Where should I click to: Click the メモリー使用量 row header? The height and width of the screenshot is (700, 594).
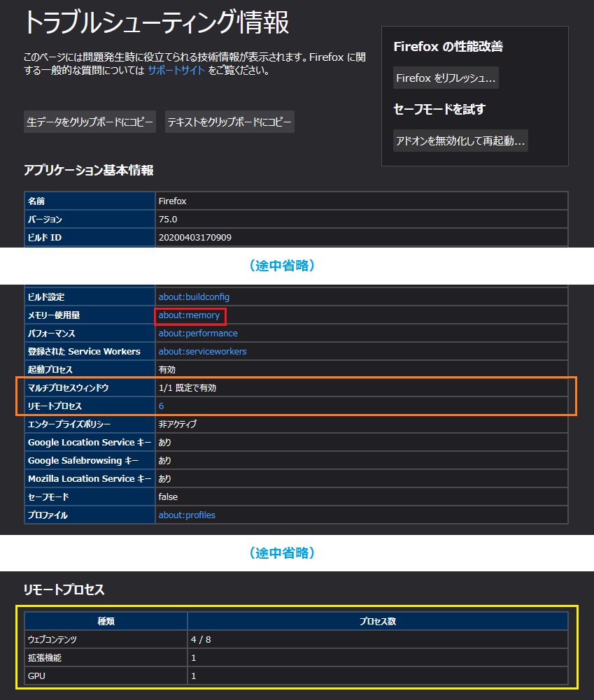[x=90, y=315]
